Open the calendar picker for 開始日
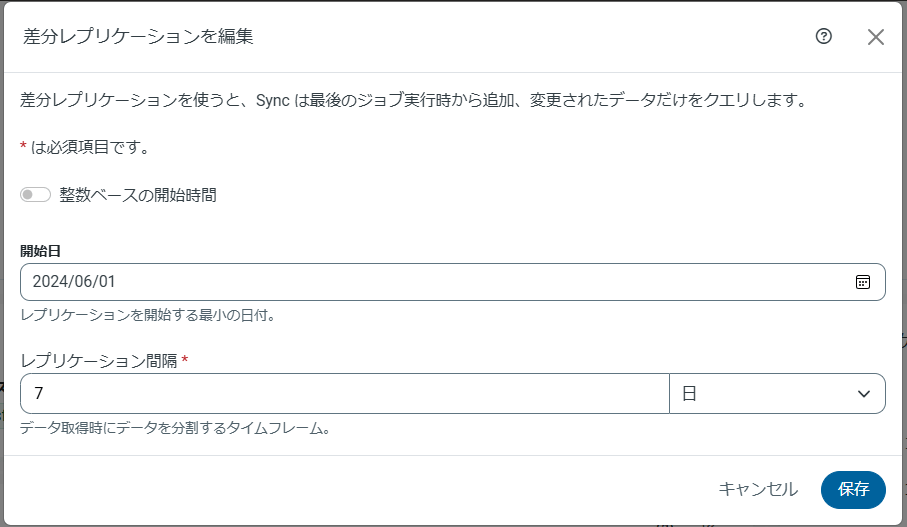The image size is (907, 527). click(863, 282)
